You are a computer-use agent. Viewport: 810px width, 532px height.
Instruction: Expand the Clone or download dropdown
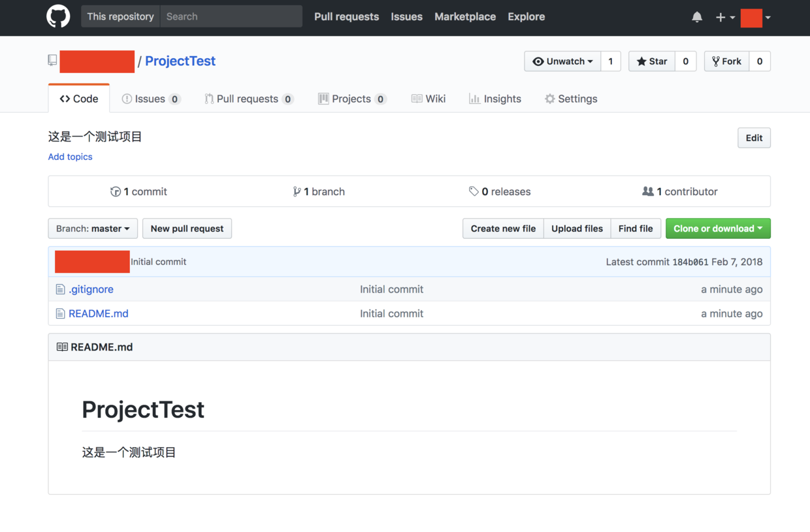[718, 228]
